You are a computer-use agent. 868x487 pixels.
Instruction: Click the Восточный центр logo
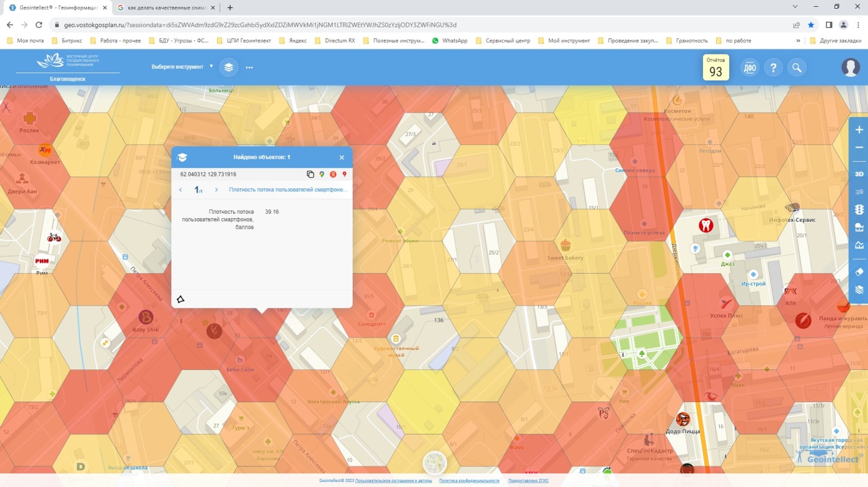68,61
